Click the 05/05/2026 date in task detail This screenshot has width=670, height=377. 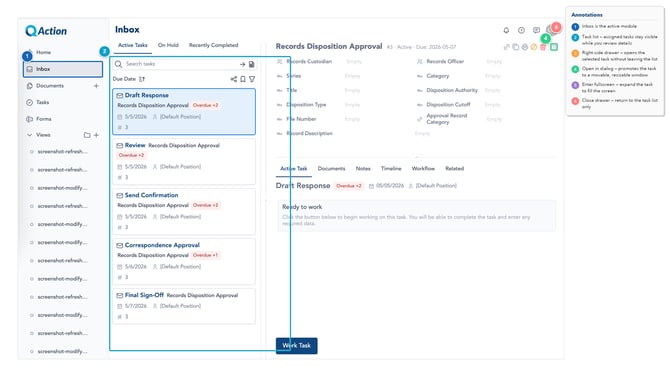tap(390, 186)
